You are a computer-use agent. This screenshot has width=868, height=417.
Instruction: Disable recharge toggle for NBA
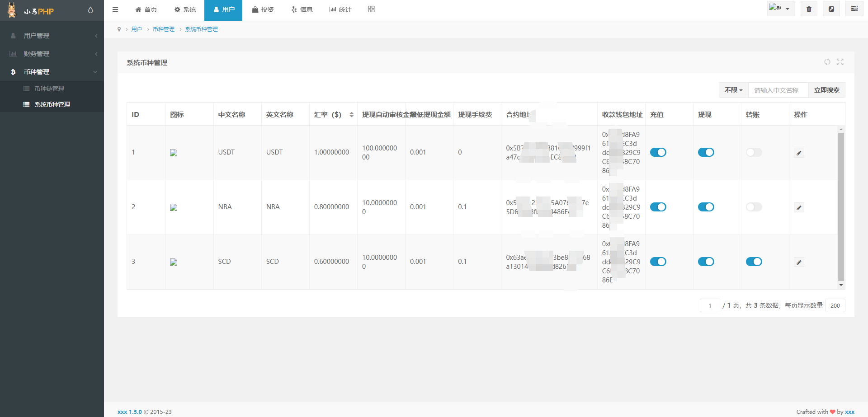pos(658,207)
